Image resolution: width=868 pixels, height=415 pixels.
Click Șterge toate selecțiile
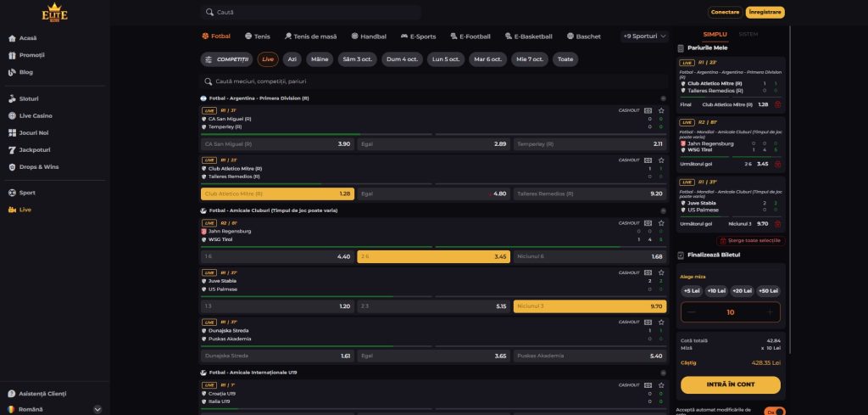pos(751,241)
